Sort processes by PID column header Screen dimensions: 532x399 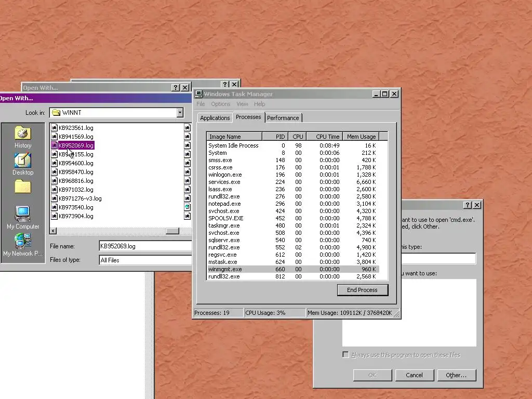point(275,137)
